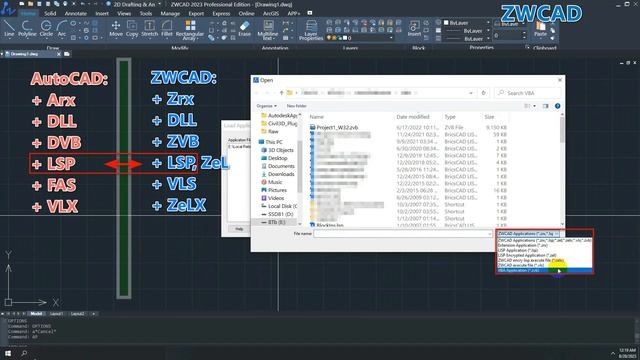Image resolution: width=640 pixels, height=360 pixels.
Task: Open the ByLayer color dropdown
Action: 467,23
